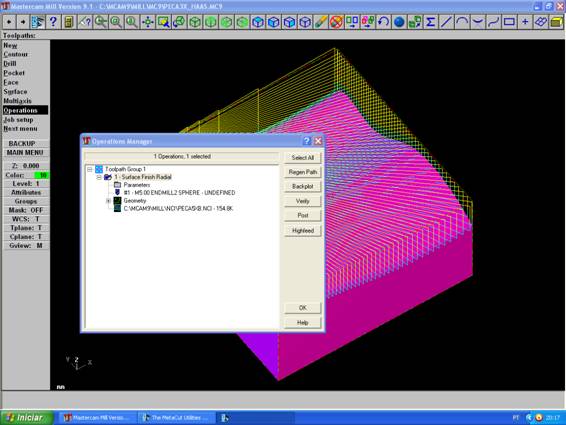Choose Face in the Toolpaths menu

point(11,82)
